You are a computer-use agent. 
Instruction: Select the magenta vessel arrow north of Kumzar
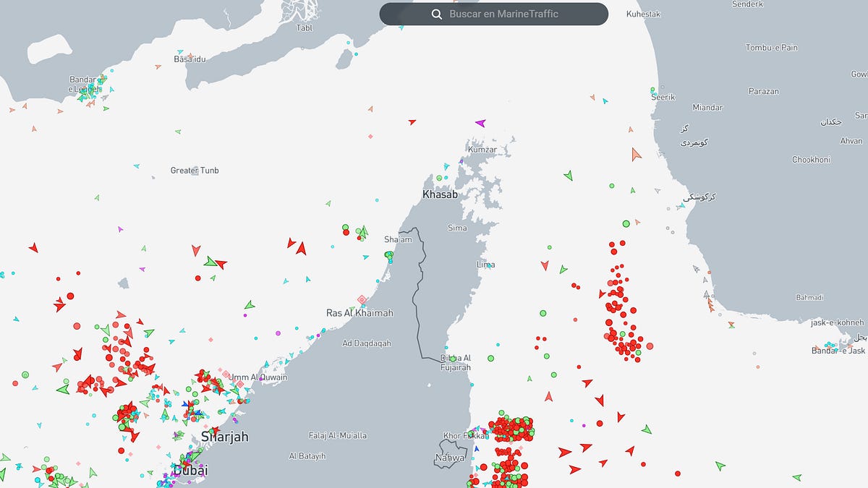[480, 123]
